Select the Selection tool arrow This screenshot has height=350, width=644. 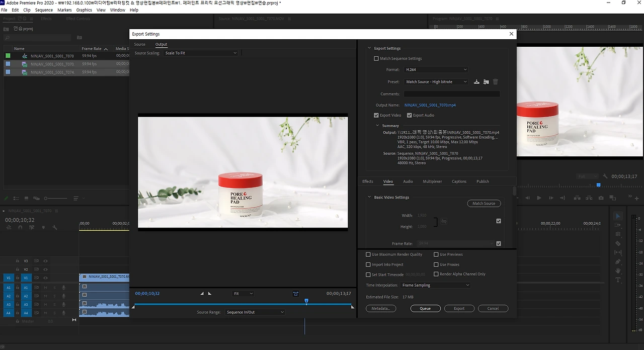(x=618, y=216)
